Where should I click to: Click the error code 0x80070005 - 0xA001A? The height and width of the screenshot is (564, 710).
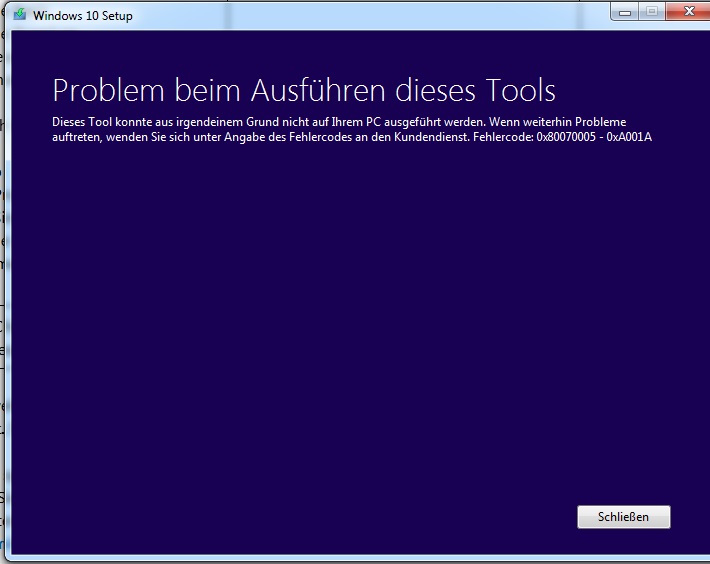point(594,137)
